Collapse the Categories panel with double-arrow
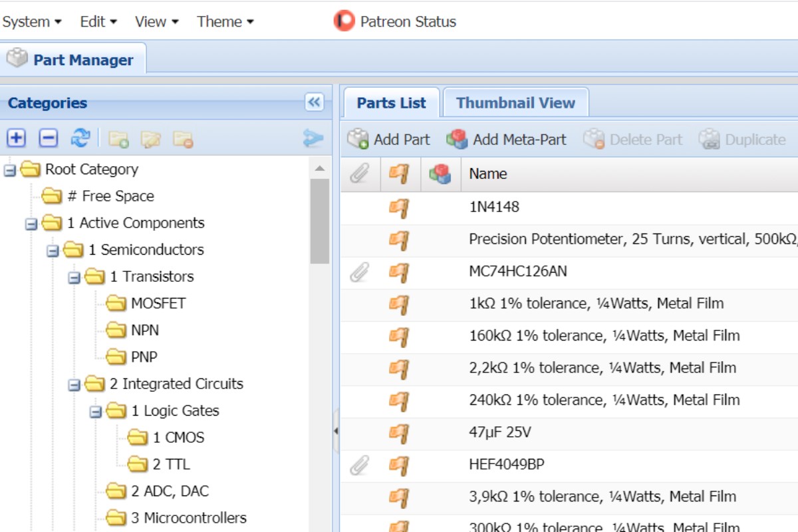Image resolution: width=798 pixels, height=532 pixels. (x=314, y=102)
